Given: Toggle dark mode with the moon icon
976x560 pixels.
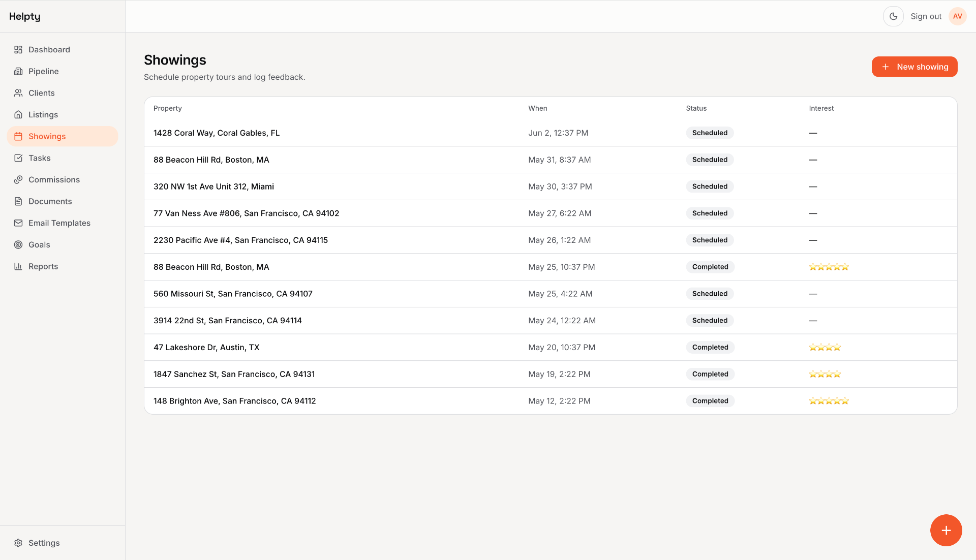Looking at the screenshot, I should point(893,16).
